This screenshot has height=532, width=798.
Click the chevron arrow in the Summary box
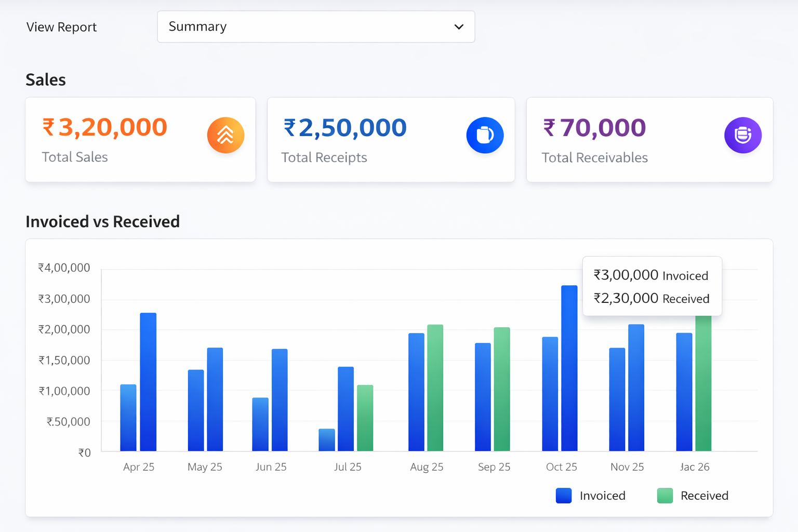(x=459, y=27)
